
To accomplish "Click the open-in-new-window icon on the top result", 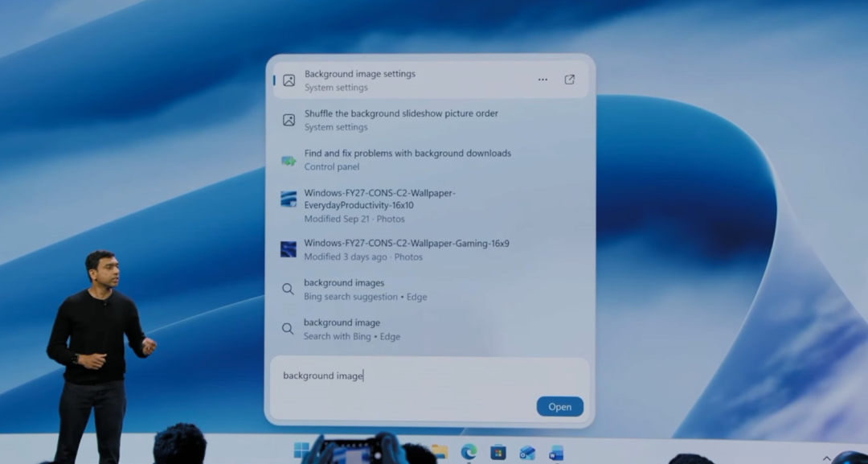I will pyautogui.click(x=570, y=80).
